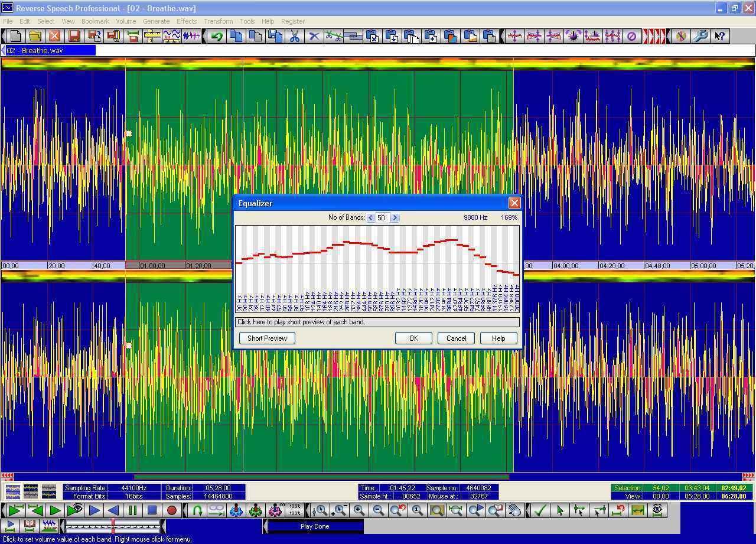Click Help in the Equalizer dialog
756x544 pixels.
click(498, 338)
